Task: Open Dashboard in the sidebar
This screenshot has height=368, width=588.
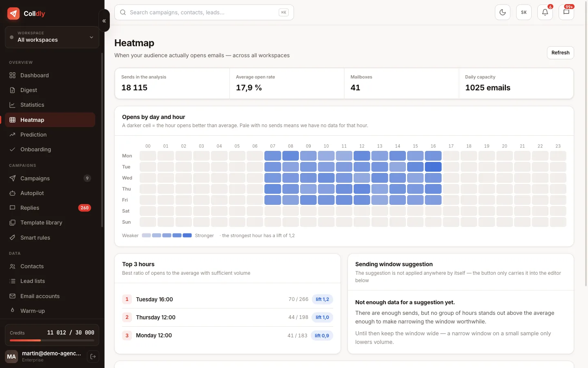Action: pyautogui.click(x=50, y=75)
